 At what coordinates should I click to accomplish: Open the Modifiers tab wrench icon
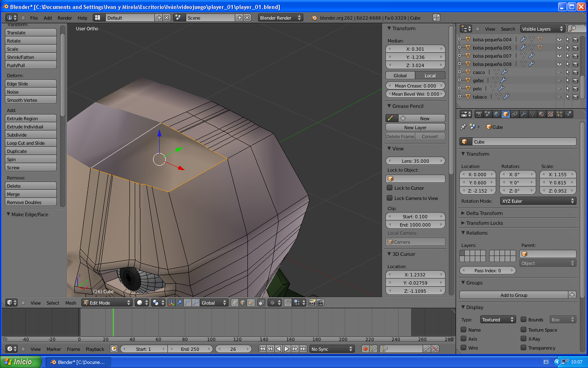tap(523, 114)
